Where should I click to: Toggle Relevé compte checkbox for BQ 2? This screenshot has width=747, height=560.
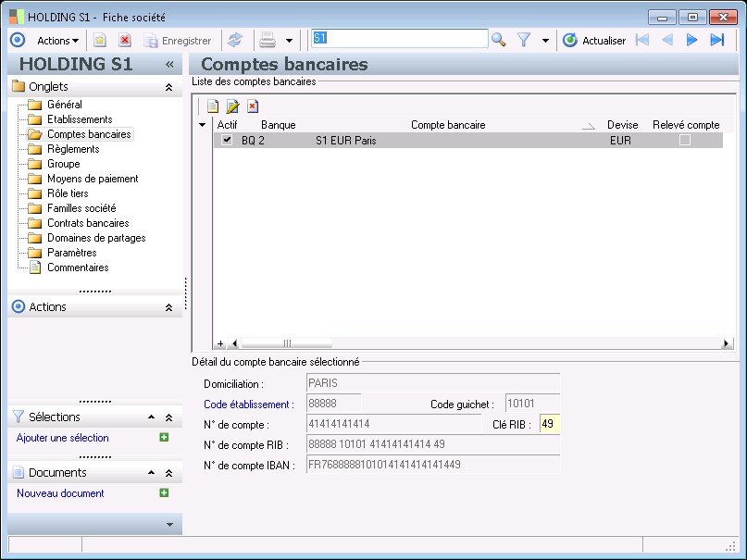(x=685, y=140)
